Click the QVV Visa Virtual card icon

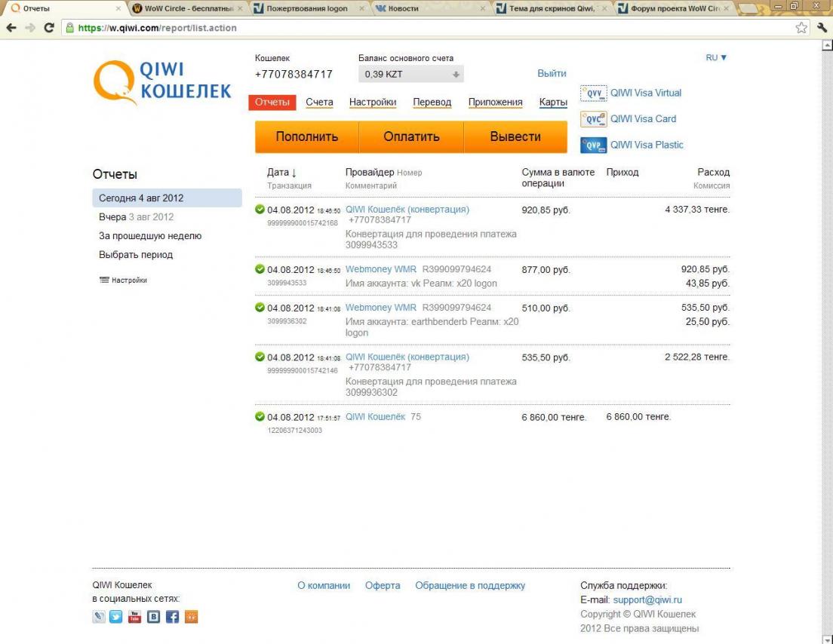[x=593, y=94]
